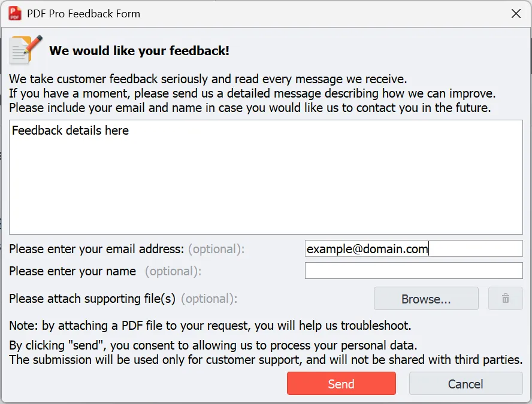Cancel the feedback form
Image resolution: width=532 pixels, height=404 pixels.
point(465,384)
